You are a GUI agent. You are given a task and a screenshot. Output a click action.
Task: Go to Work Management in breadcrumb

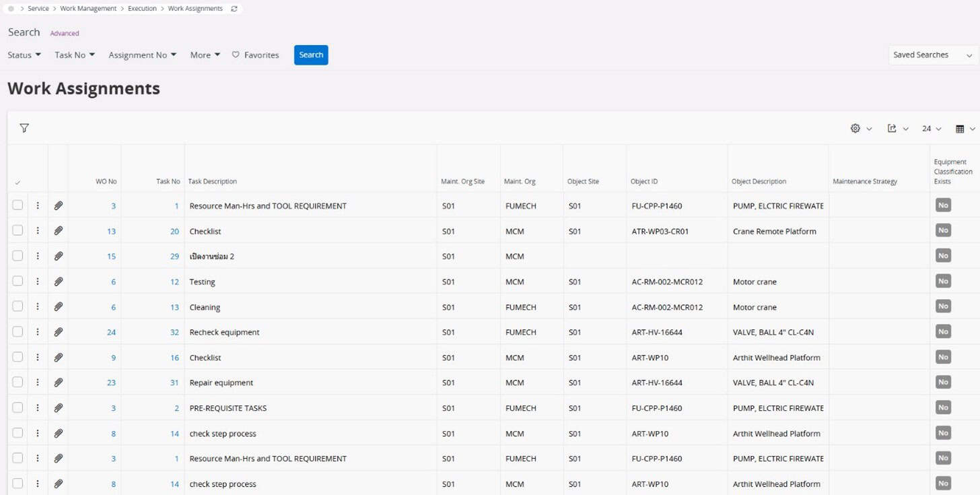coord(88,9)
